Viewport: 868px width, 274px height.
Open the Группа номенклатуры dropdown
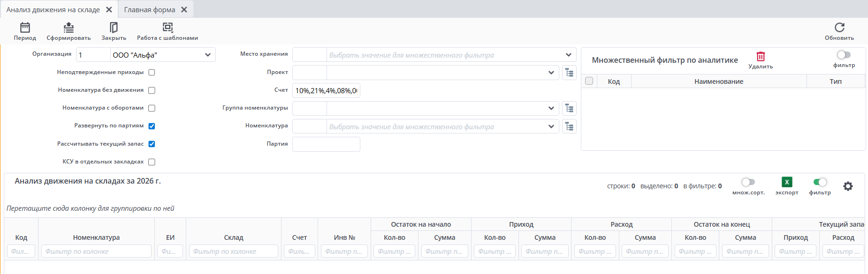coord(551,108)
